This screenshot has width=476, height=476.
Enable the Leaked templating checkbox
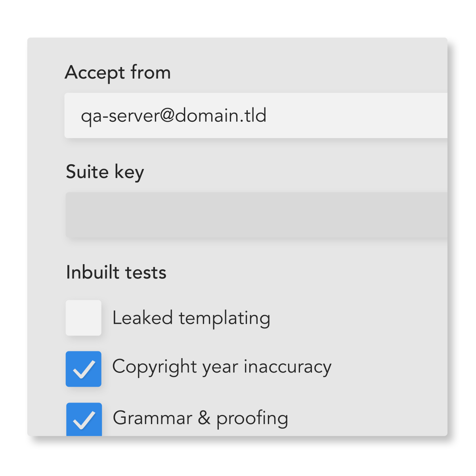click(84, 318)
